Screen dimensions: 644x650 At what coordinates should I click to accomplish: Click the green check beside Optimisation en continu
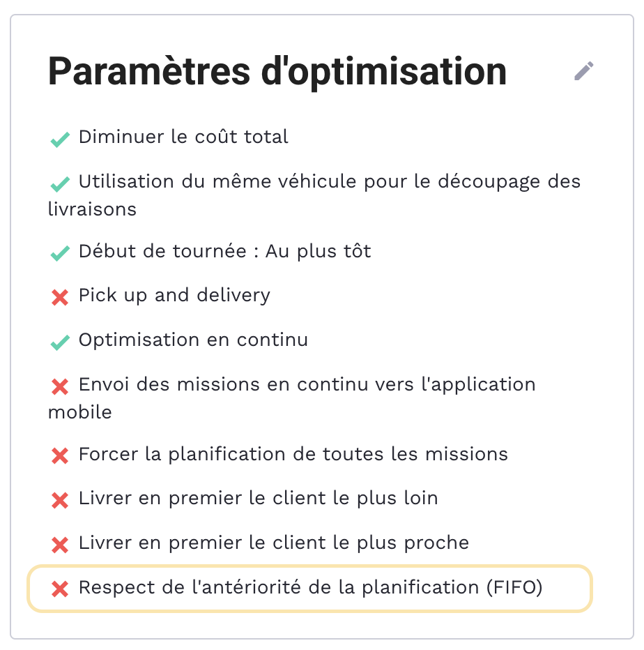pos(60,342)
